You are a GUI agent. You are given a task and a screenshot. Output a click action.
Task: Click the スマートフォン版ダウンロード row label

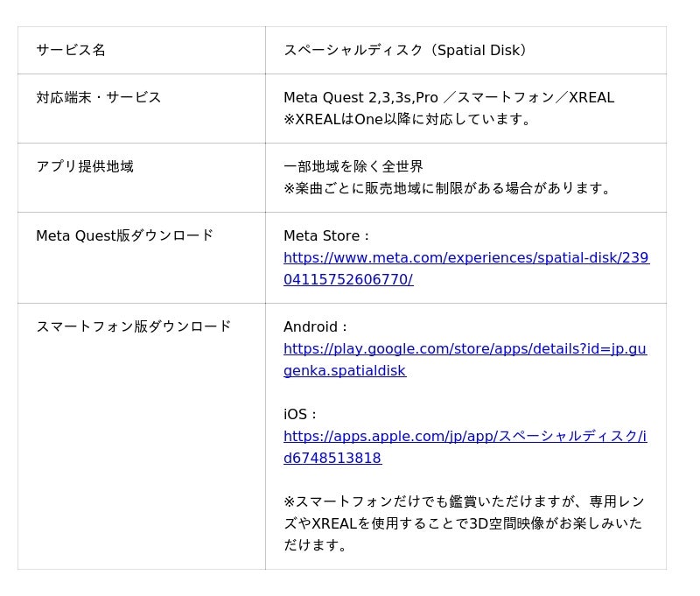134,326
